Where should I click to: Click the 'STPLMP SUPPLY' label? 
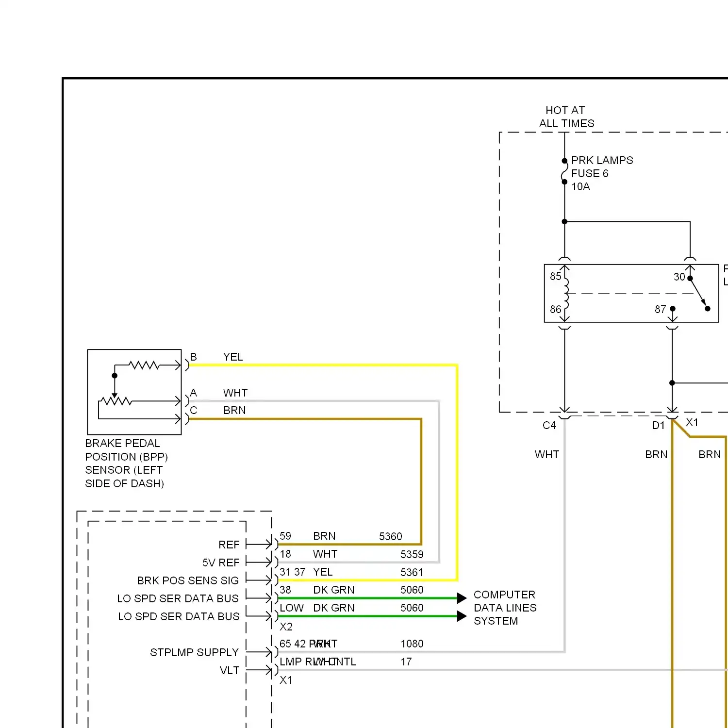tap(194, 652)
